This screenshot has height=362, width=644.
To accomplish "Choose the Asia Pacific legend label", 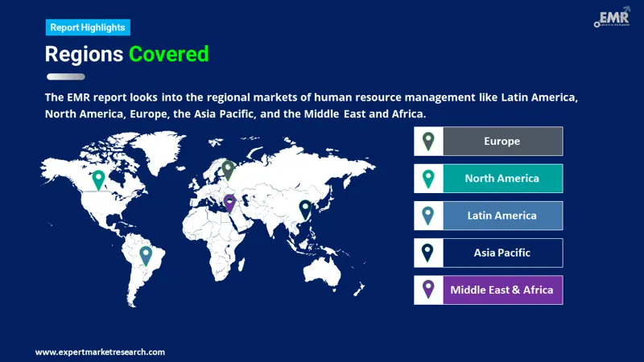I will (x=502, y=253).
